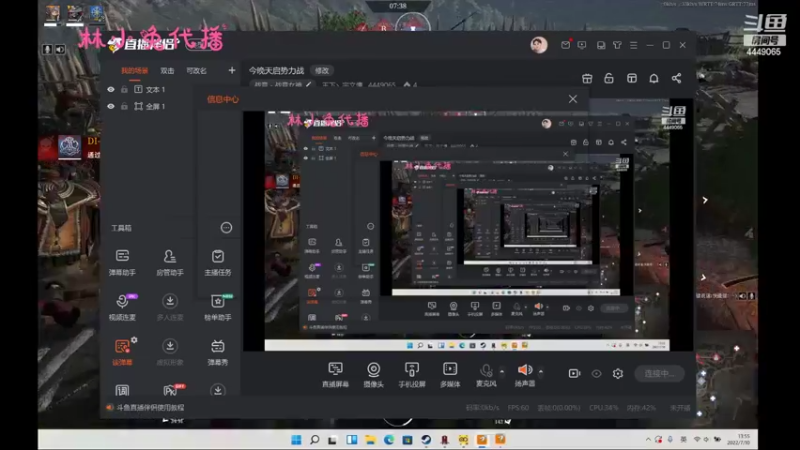Add a 直播屏幕 screen capture source
The image size is (800, 450).
point(335,375)
